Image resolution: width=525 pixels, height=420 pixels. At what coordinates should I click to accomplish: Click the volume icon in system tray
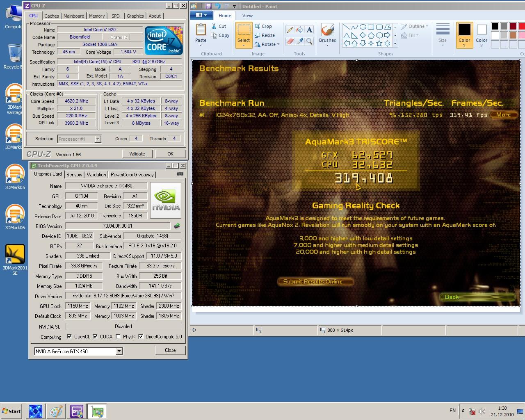coord(482,411)
